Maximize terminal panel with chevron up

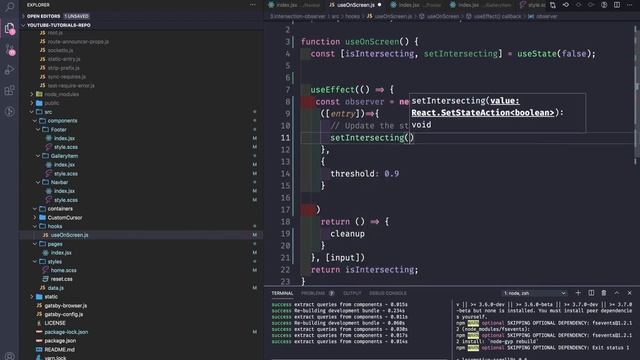[617, 293]
